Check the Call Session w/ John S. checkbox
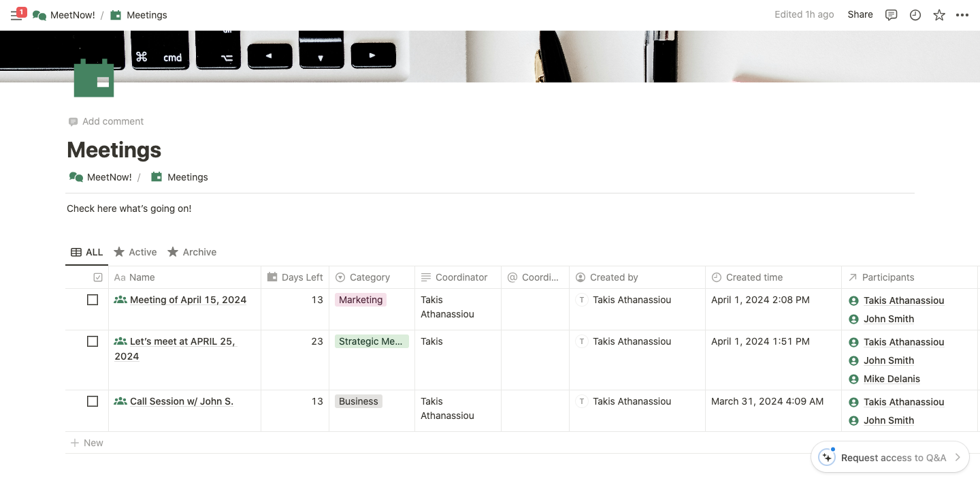 (93, 401)
